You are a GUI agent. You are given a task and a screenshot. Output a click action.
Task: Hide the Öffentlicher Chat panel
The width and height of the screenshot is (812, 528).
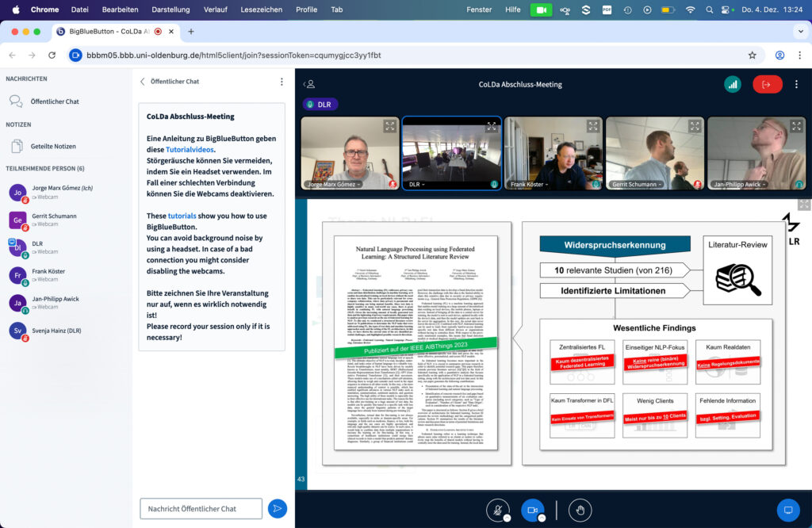coord(144,82)
